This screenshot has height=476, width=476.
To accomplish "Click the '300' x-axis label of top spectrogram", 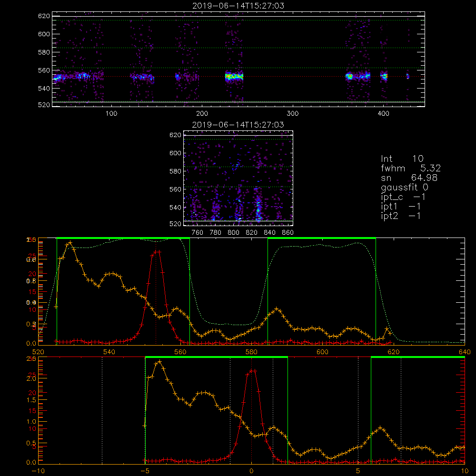I will (x=293, y=114).
